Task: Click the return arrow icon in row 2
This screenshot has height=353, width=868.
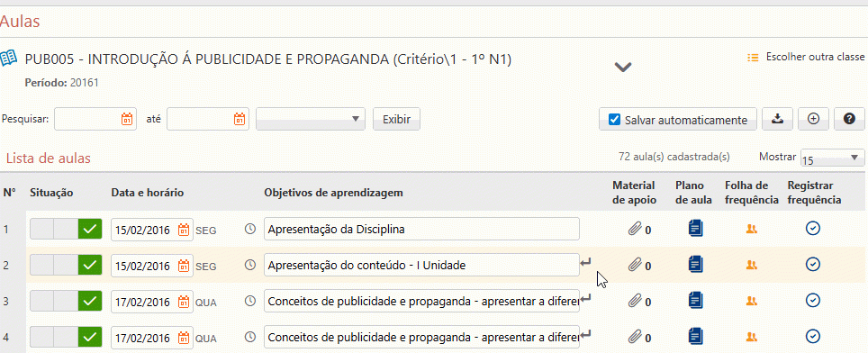Action: [585, 262]
